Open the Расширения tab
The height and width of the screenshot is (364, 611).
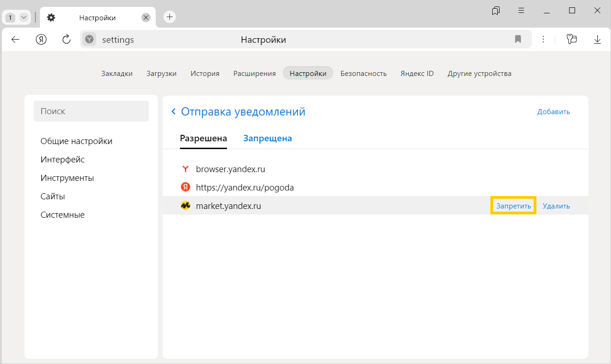(x=254, y=74)
